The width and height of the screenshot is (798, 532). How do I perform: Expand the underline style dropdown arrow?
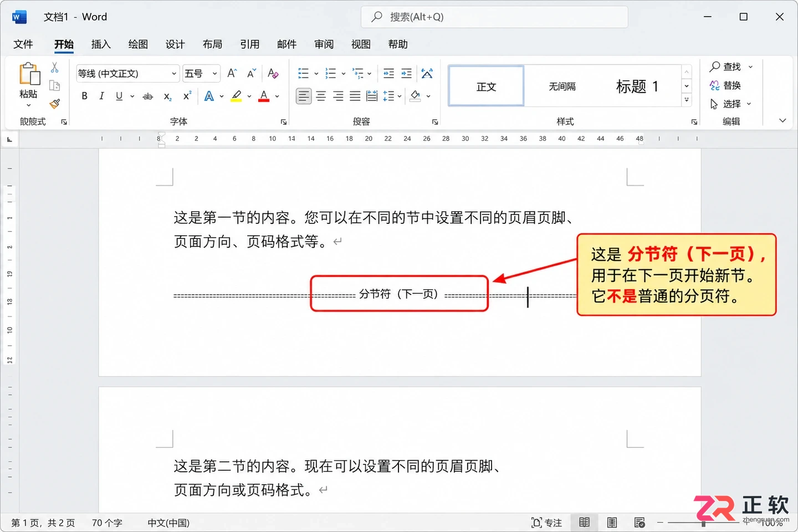click(132, 96)
